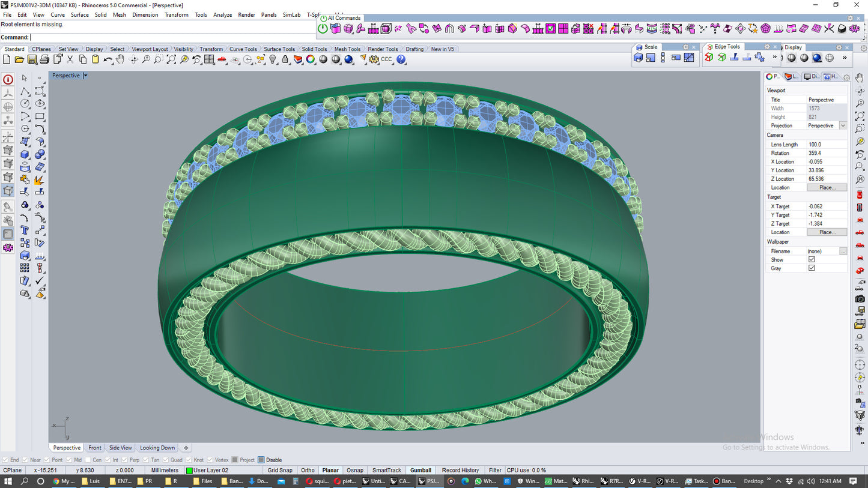Uncheck the Wallpaper Show checkbox
Screen dimensions: 868x488
(x=812, y=259)
